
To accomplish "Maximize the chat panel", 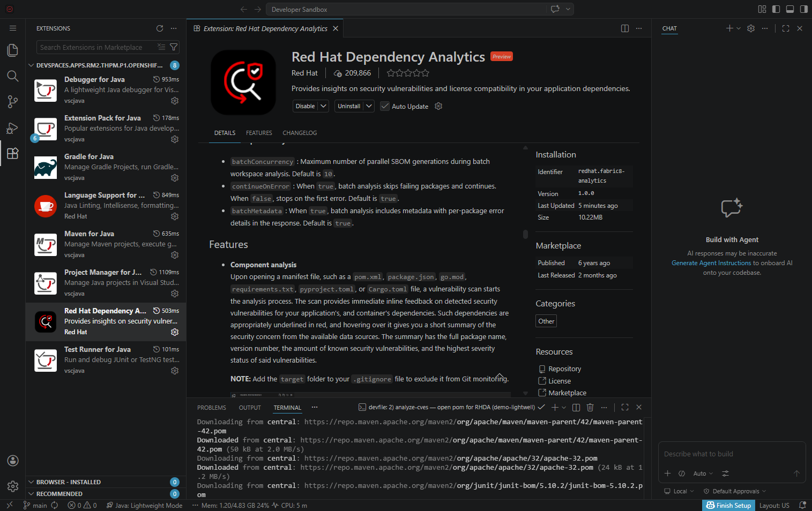I will tap(786, 28).
